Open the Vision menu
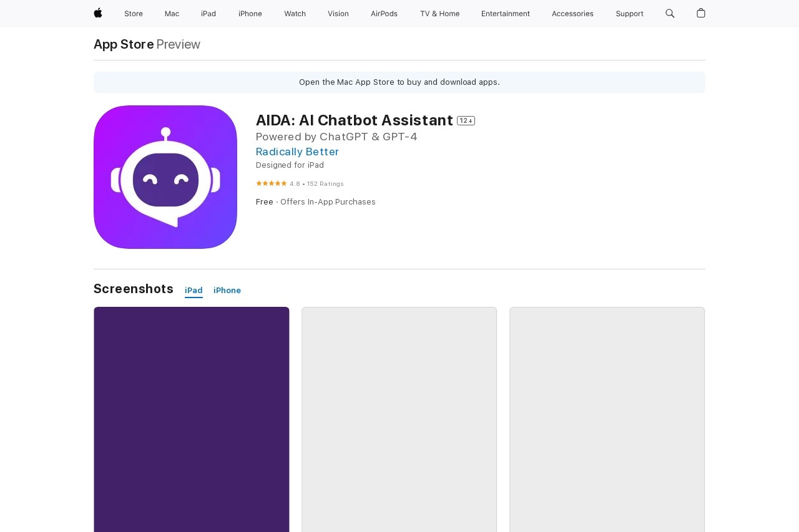Image resolution: width=799 pixels, height=532 pixels. click(338, 14)
